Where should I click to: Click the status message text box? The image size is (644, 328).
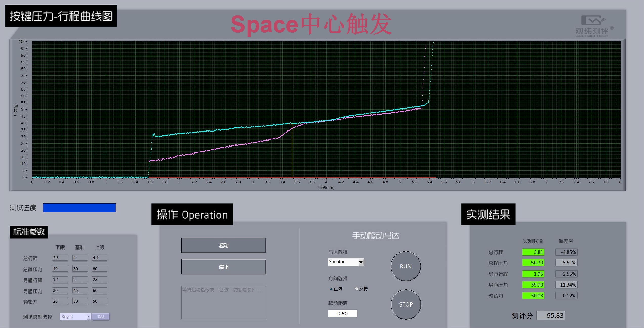pos(224,303)
